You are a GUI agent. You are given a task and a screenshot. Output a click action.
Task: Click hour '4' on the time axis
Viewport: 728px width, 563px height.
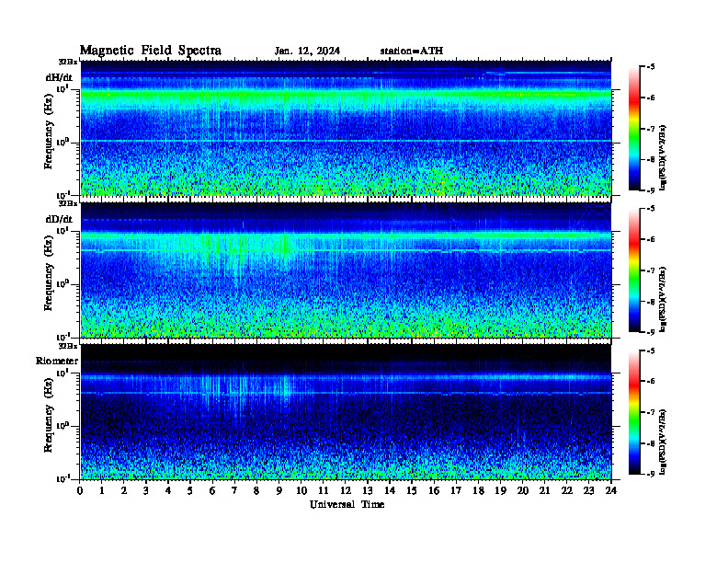point(168,491)
